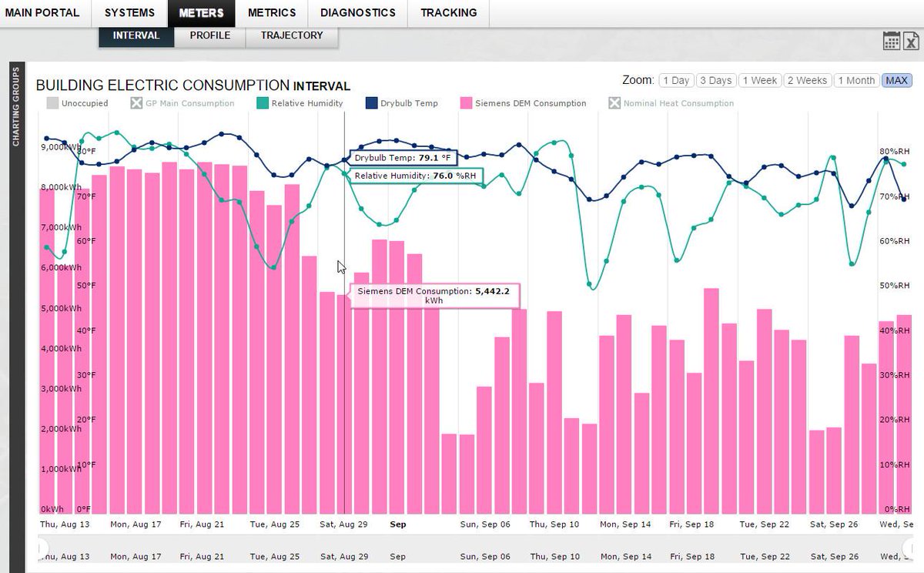The width and height of the screenshot is (924, 573).
Task: Click the consumption bar above Sun, Sep 06
Action: coord(484,451)
